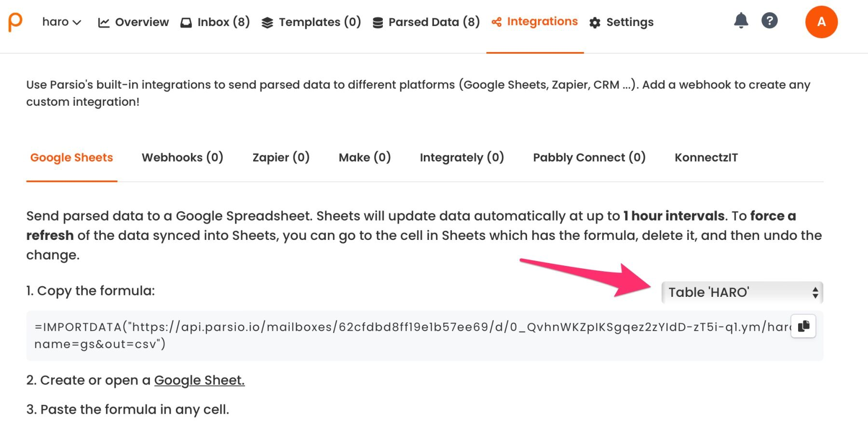Screen dimensions: 868x431
Task: Switch to the Zapier (0) tab
Action: 281,158
